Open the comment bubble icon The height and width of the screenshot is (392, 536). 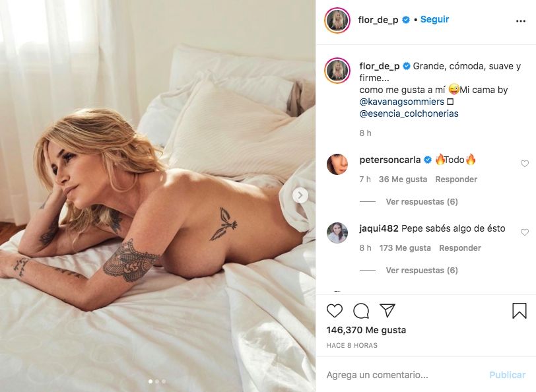point(361,311)
